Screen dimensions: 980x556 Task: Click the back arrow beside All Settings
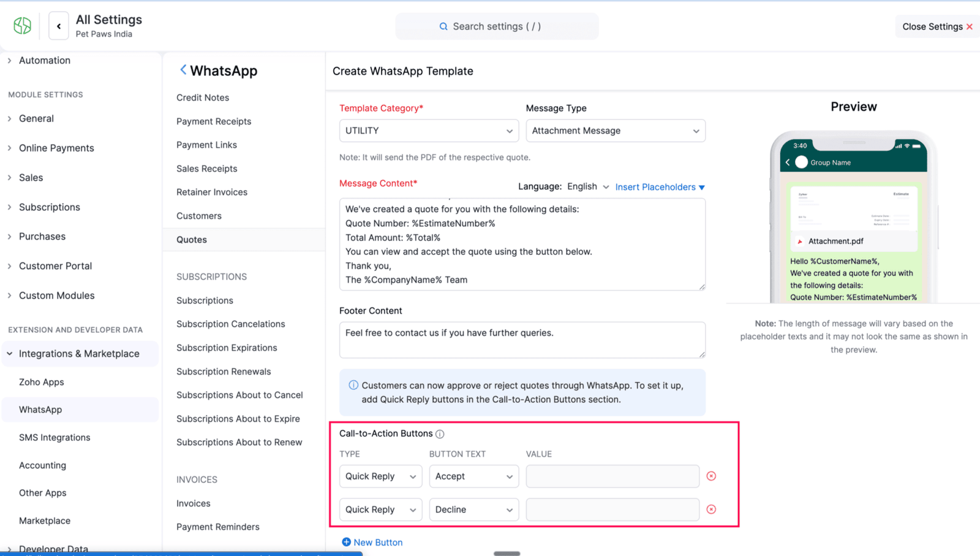tap(59, 26)
